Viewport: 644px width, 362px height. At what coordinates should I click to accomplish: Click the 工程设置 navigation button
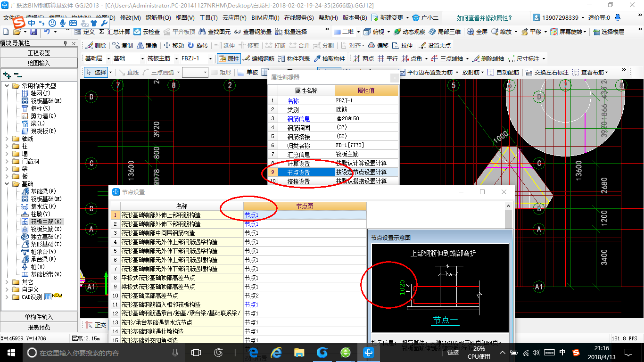pos(39,53)
